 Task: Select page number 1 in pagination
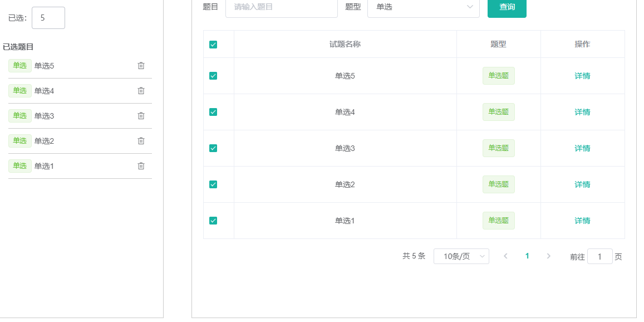(x=527, y=256)
